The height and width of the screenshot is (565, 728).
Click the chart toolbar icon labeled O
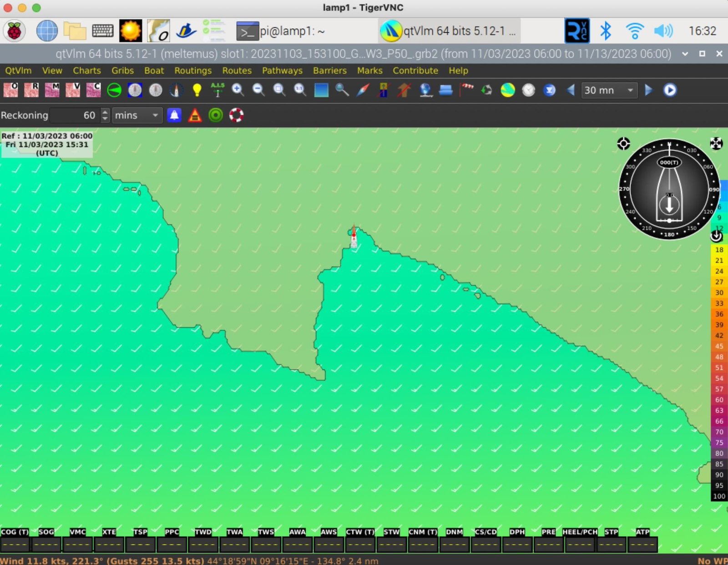coord(10,90)
